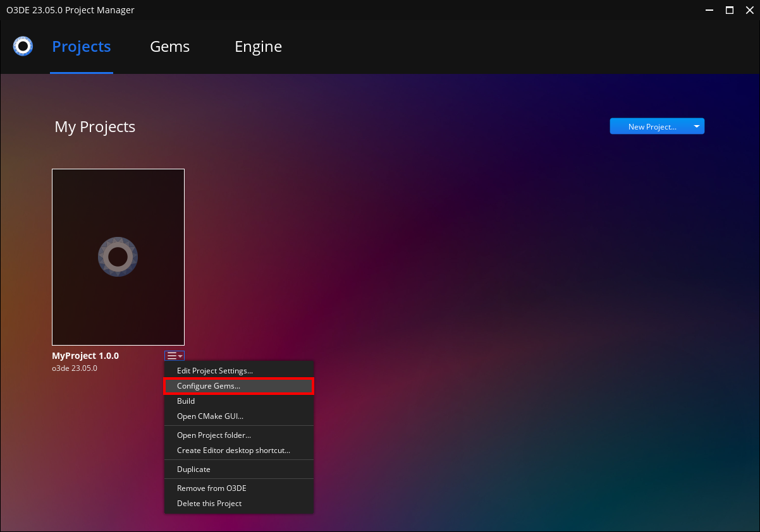Duplicate the MyProject project
This screenshot has height=532, width=760.
point(193,469)
